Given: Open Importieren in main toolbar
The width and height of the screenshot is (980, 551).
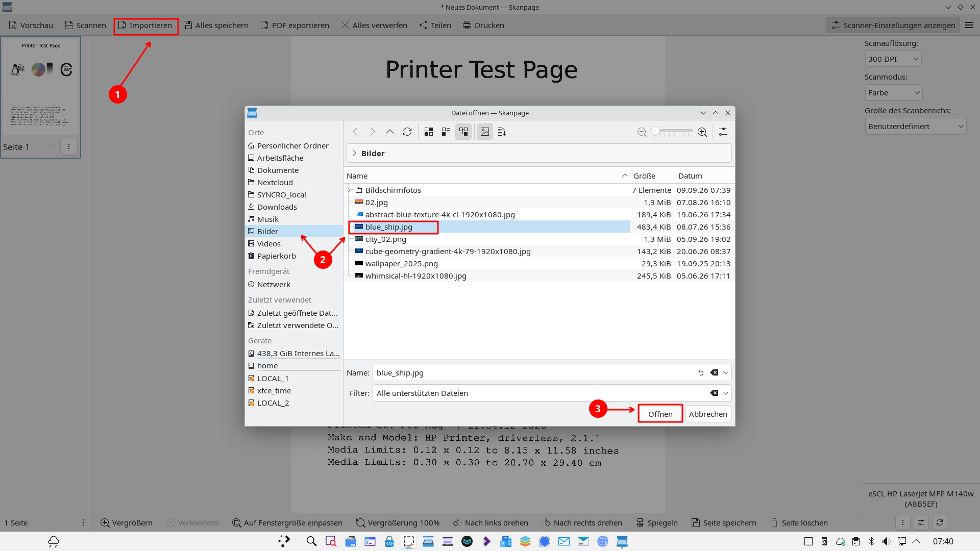Looking at the screenshot, I should click(146, 26).
